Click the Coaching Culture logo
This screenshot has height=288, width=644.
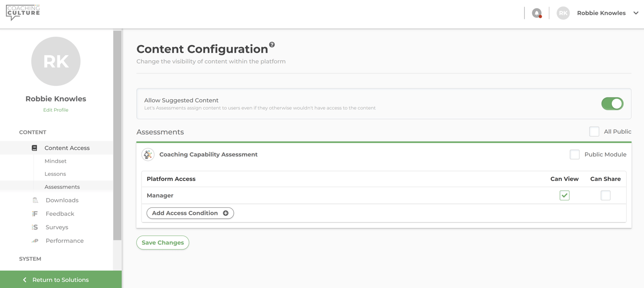click(23, 13)
